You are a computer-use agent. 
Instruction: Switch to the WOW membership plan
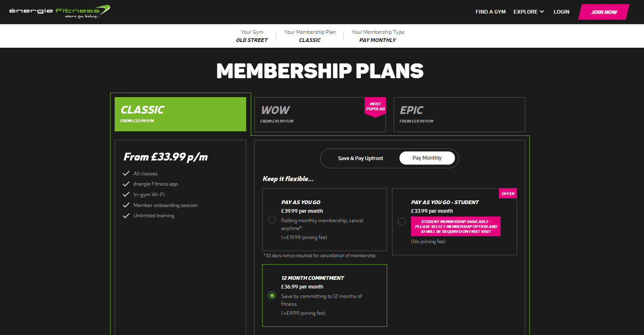(320, 114)
